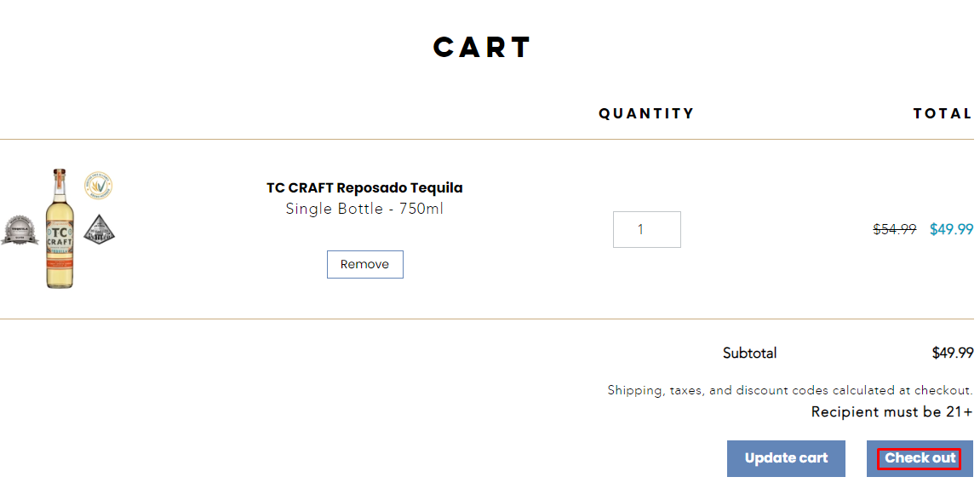The image size is (980, 500).
Task: Click the QUANTITY column header
Action: tap(646, 113)
